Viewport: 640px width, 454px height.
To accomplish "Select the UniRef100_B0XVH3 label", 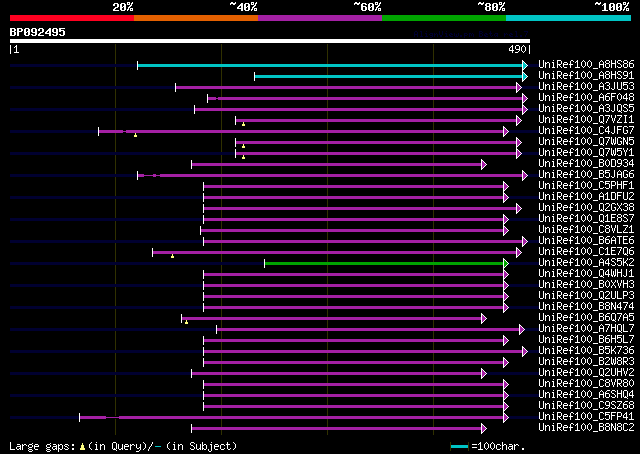I will point(586,285).
